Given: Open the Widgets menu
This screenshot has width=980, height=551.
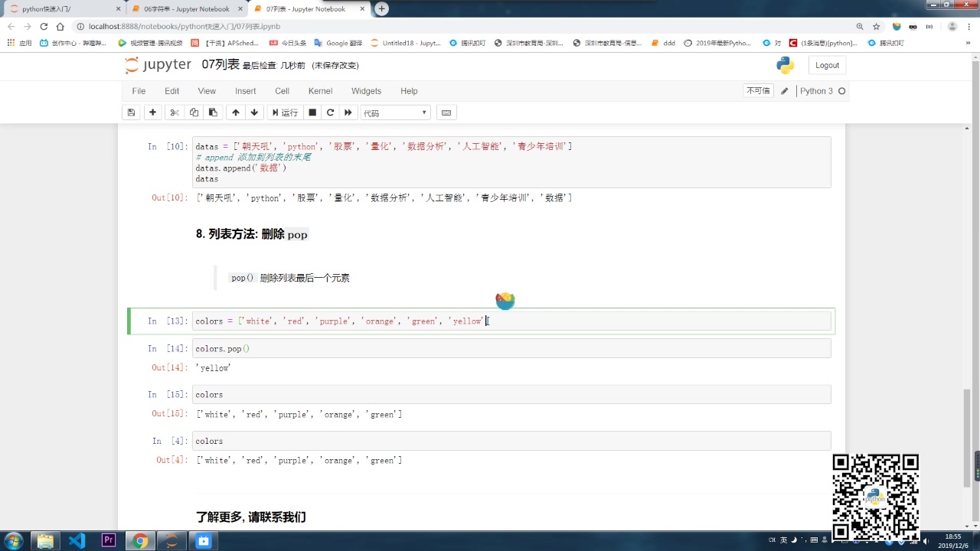Looking at the screenshot, I should [366, 90].
